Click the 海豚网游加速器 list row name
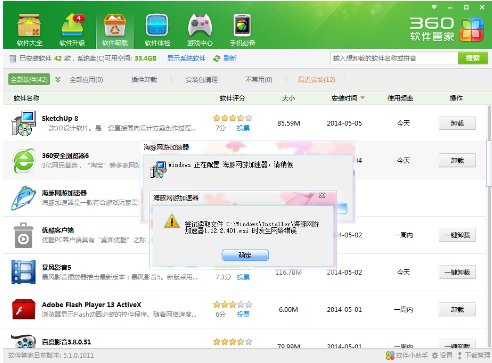This screenshot has height=363, width=492. pos(64,193)
